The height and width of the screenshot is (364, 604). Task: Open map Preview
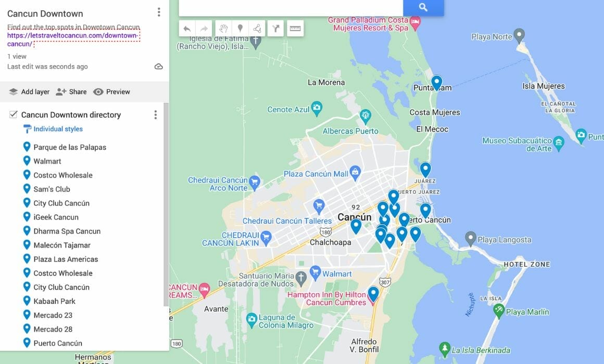click(x=112, y=92)
